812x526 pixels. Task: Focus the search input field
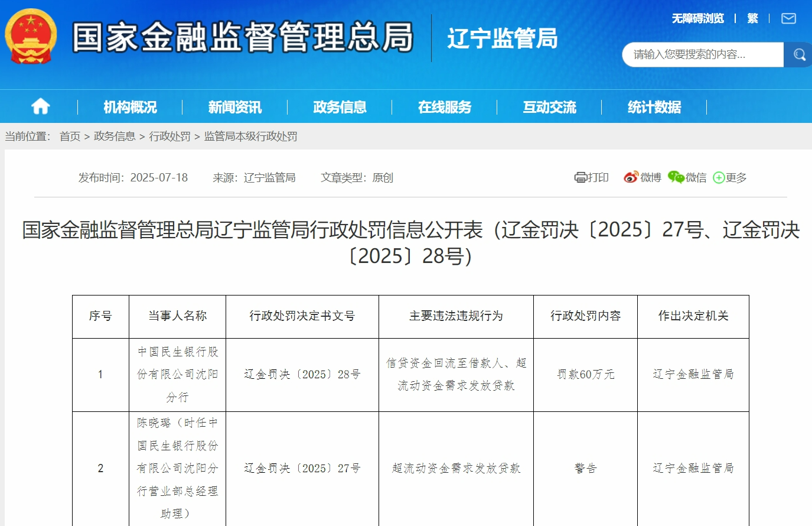(703, 55)
